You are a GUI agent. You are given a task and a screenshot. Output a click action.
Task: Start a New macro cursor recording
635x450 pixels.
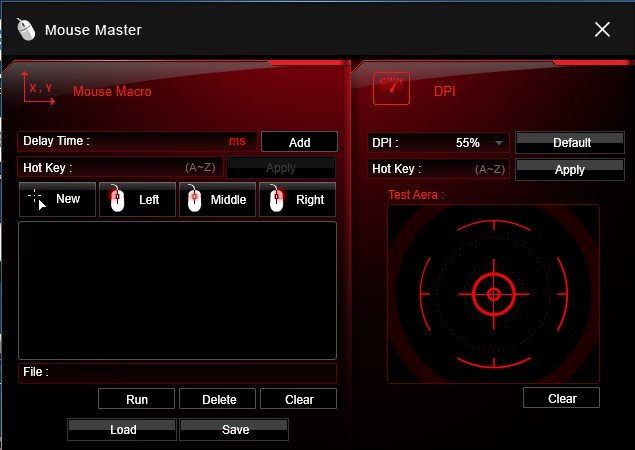pos(58,199)
